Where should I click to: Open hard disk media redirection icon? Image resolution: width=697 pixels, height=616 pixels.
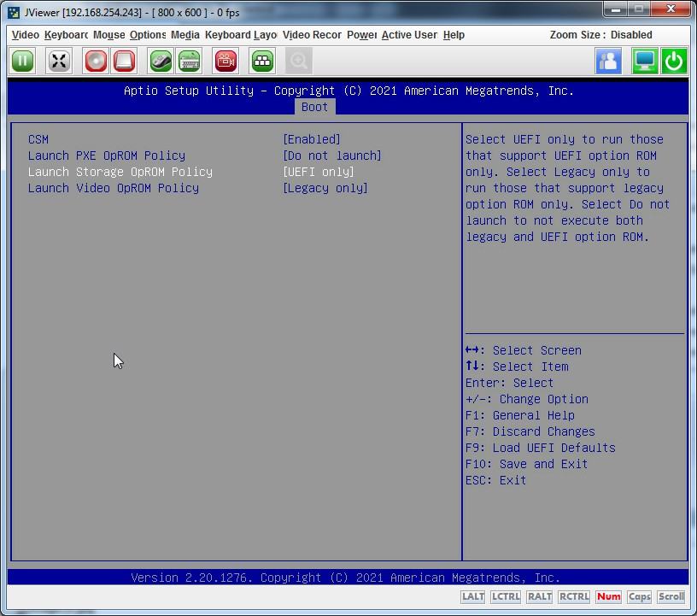click(124, 61)
